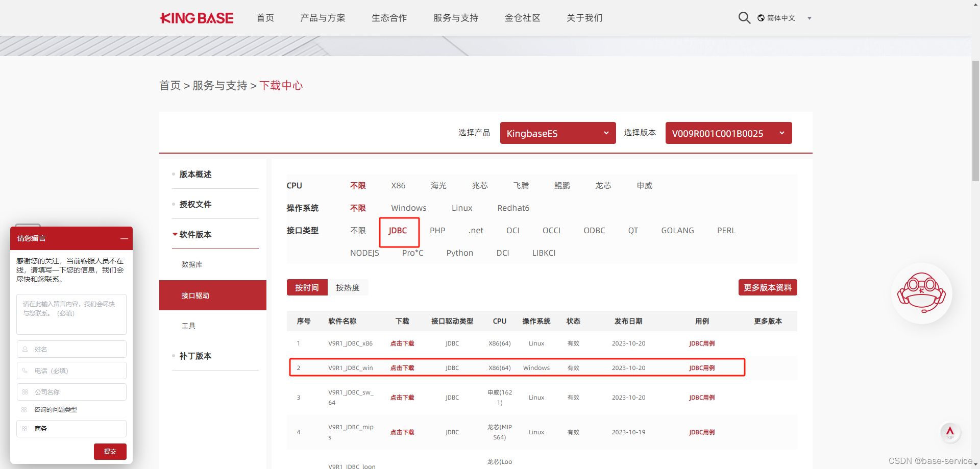Open the version selector V009R001C001B0025
The image size is (980, 469).
pyautogui.click(x=728, y=133)
